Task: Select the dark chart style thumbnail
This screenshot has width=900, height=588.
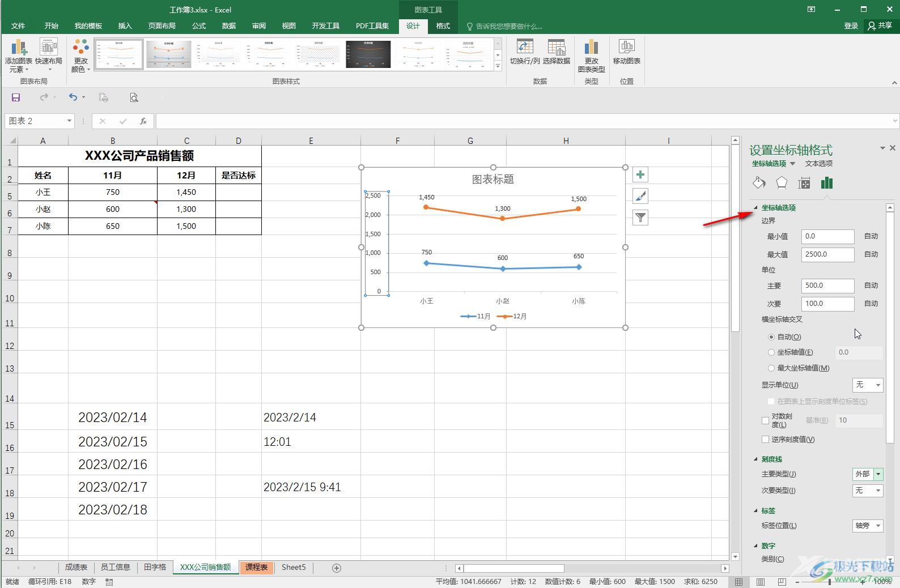Action: [368, 54]
